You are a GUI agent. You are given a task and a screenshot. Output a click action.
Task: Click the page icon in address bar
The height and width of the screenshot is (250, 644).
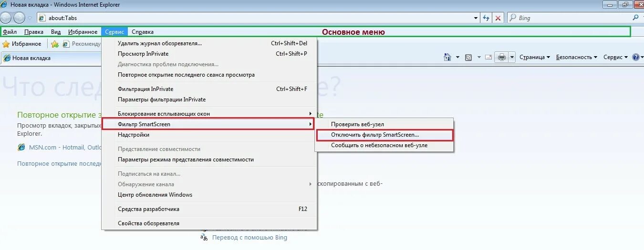coord(42,18)
